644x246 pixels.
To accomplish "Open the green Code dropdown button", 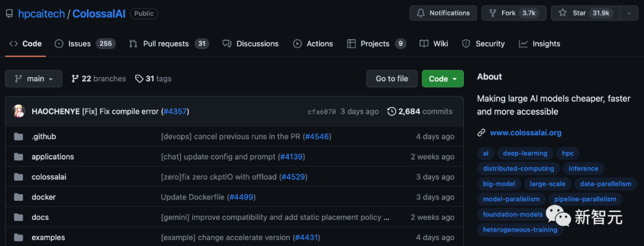I will (442, 79).
